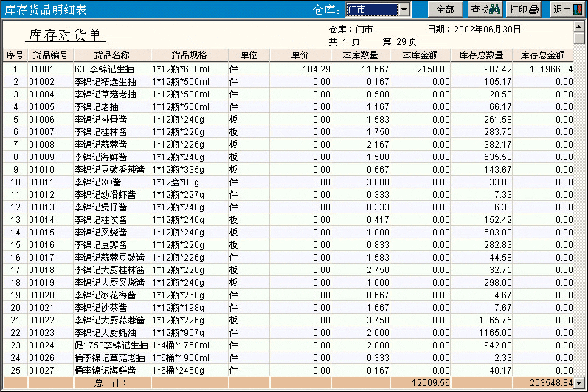Viewport: 588px width, 392px height.
Task: Click the 货品规格 column header
Action: (190, 55)
